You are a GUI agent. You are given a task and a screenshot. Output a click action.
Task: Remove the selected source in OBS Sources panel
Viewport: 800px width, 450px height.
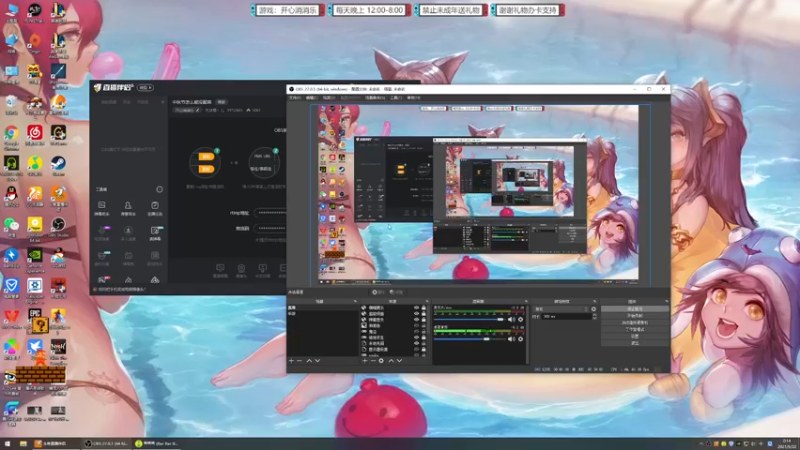click(x=372, y=361)
